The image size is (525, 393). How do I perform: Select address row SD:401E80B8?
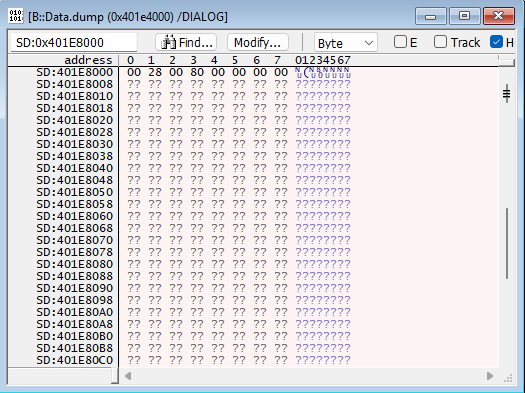(75, 348)
